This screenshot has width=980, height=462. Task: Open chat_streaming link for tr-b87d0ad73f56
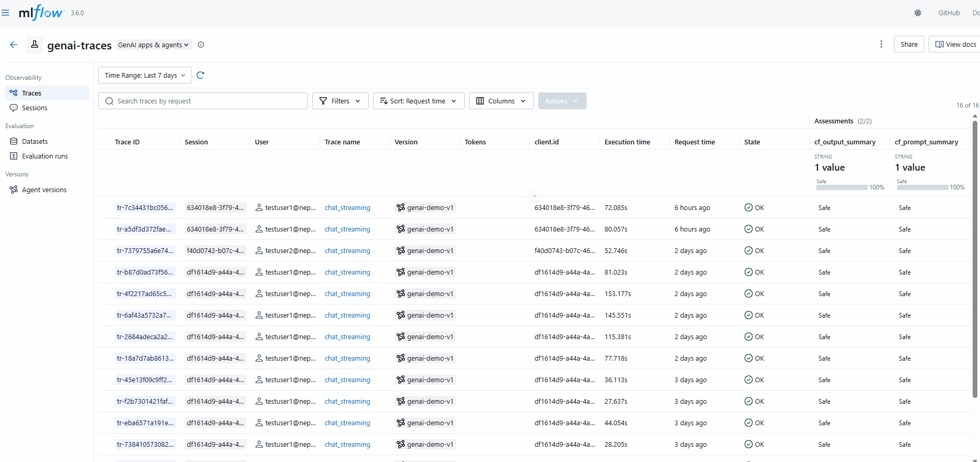pyautogui.click(x=347, y=272)
